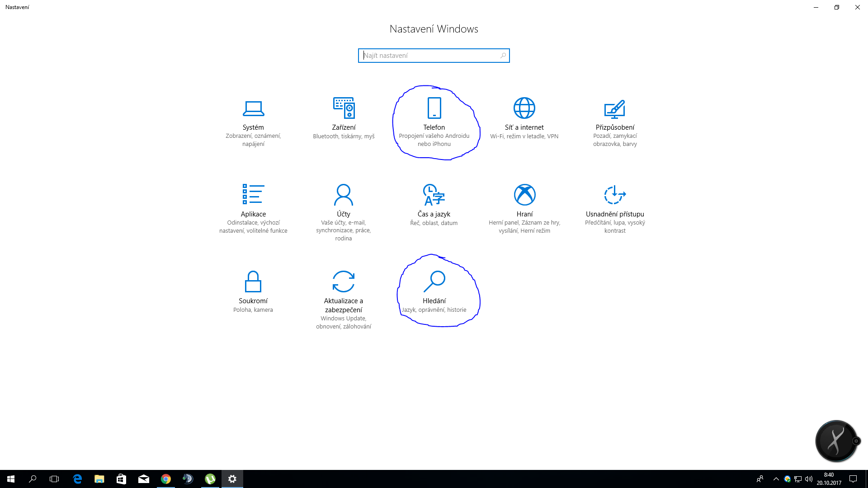Open Síť a internet globe icon
This screenshot has height=488, width=868.
tap(524, 108)
